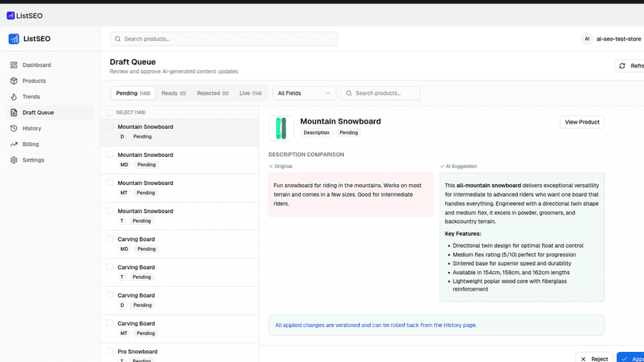Open Products via its box icon
This screenshot has width=644, height=362.
14,81
